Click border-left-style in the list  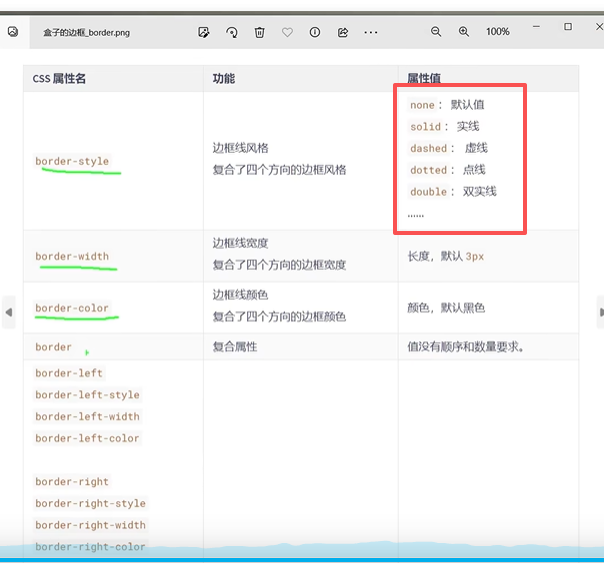pos(87,395)
